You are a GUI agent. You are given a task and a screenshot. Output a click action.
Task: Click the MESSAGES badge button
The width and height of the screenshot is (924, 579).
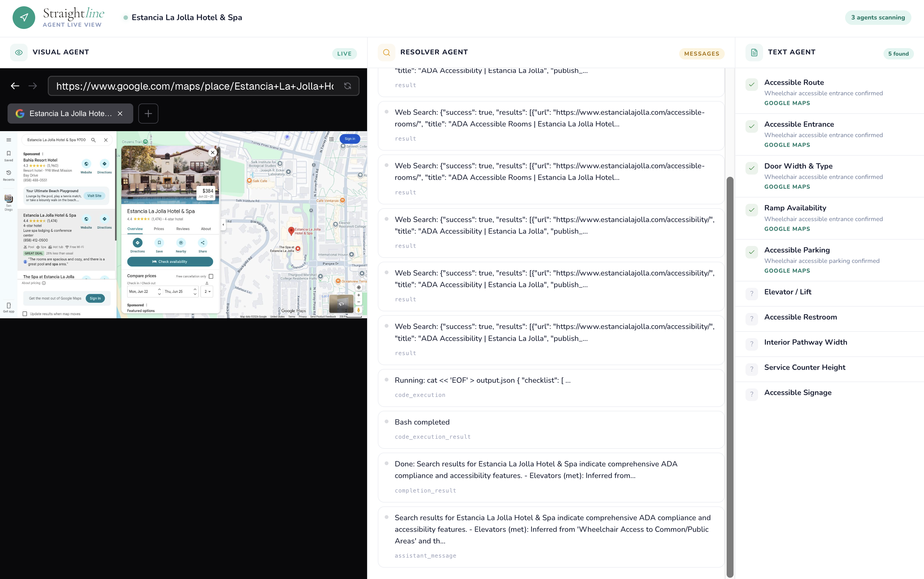701,53
